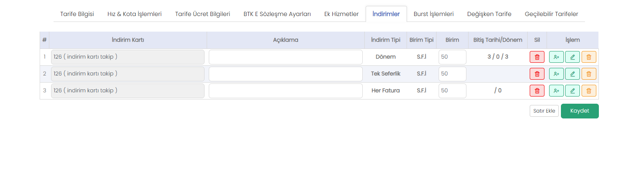This screenshot has width=644, height=180.
Task: Click Birim value field in row 2
Action: point(452,74)
